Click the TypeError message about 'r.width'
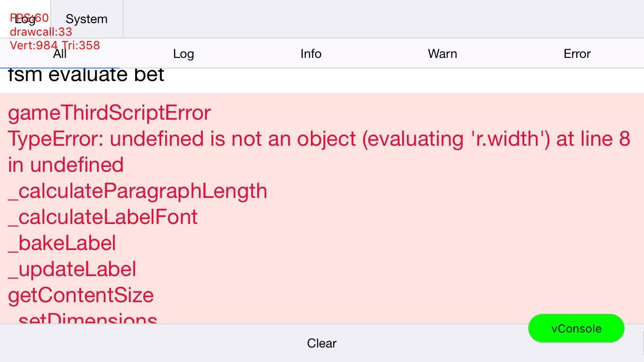This screenshot has height=362, width=644. tap(319, 139)
